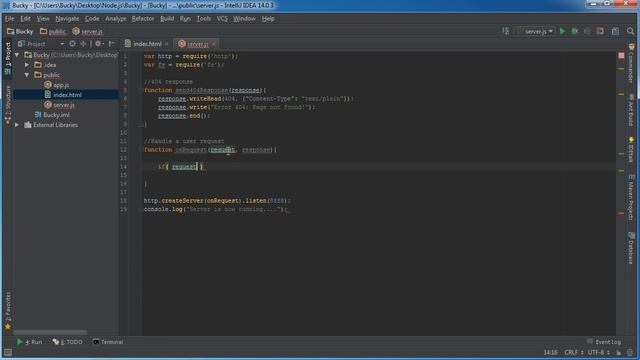This screenshot has width=640, height=360.
Task: Close the index.html editor tab
Action: click(x=167, y=44)
